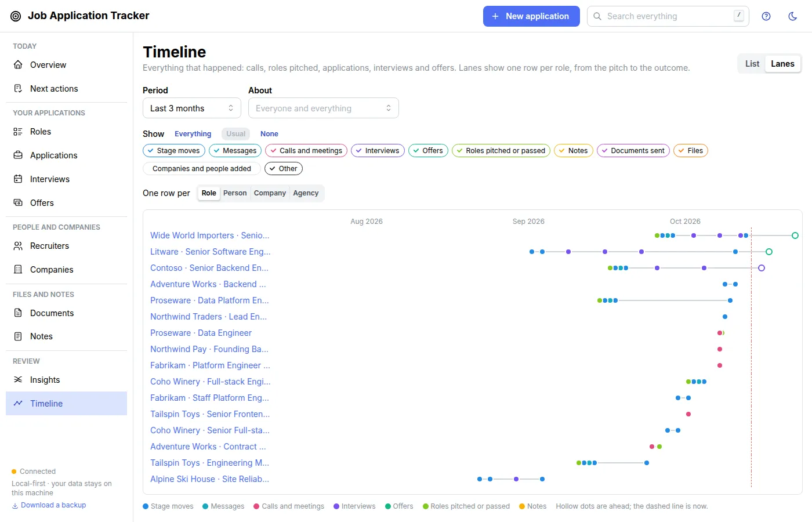Click the Search everything field
Screen dimensions: 812x522
click(668, 16)
